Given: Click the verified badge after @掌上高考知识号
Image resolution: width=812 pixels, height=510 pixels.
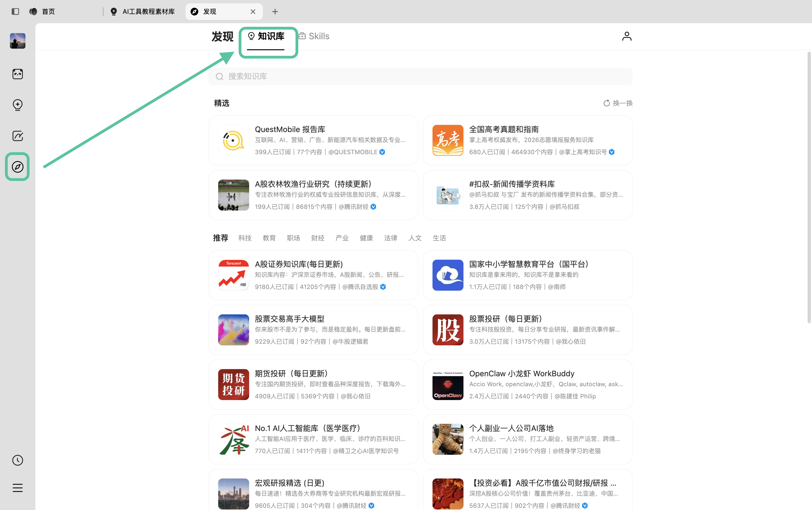Looking at the screenshot, I should [x=612, y=152].
